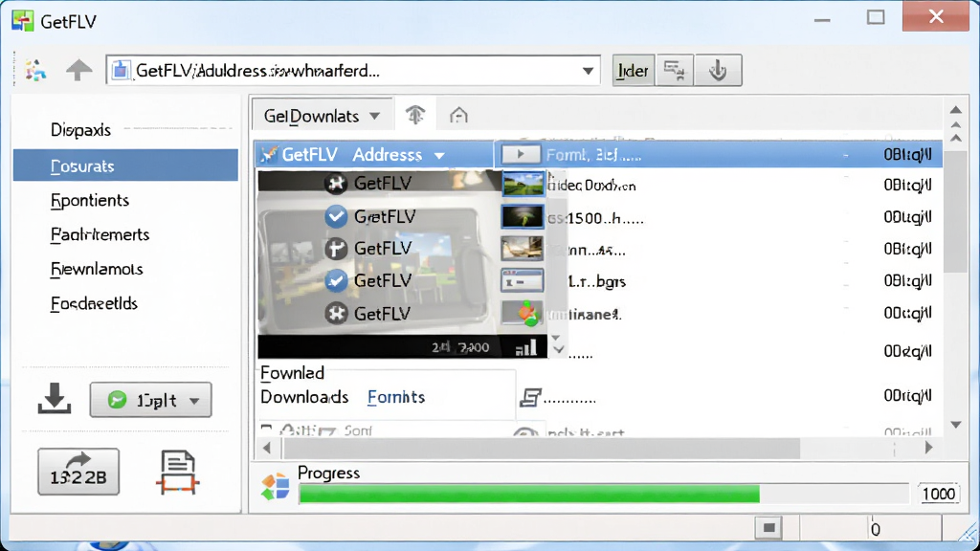Click the small down chevron below thumbnails

(x=558, y=350)
